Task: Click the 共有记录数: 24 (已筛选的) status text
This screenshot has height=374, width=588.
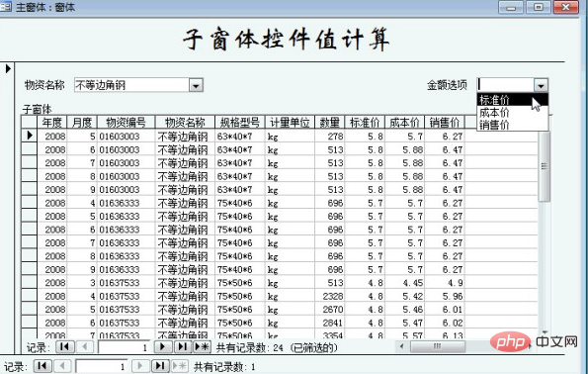Action: [x=277, y=347]
